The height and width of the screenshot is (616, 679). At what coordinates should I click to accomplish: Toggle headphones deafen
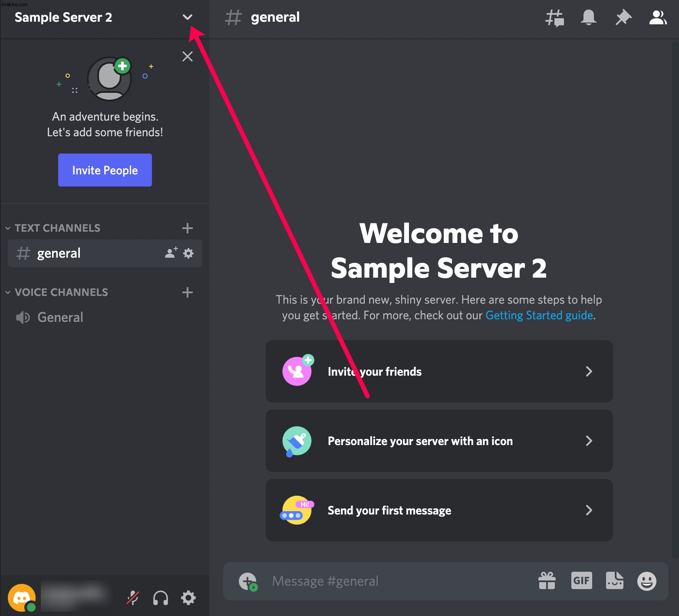[161, 598]
